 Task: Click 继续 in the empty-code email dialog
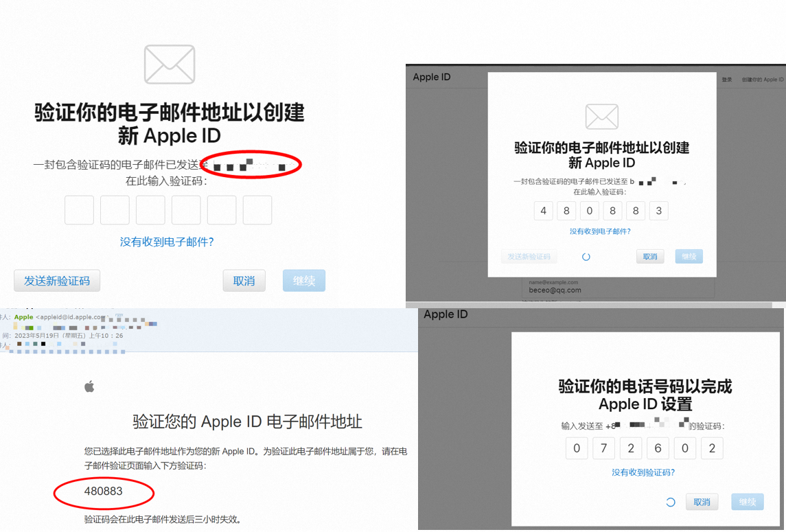pos(304,281)
